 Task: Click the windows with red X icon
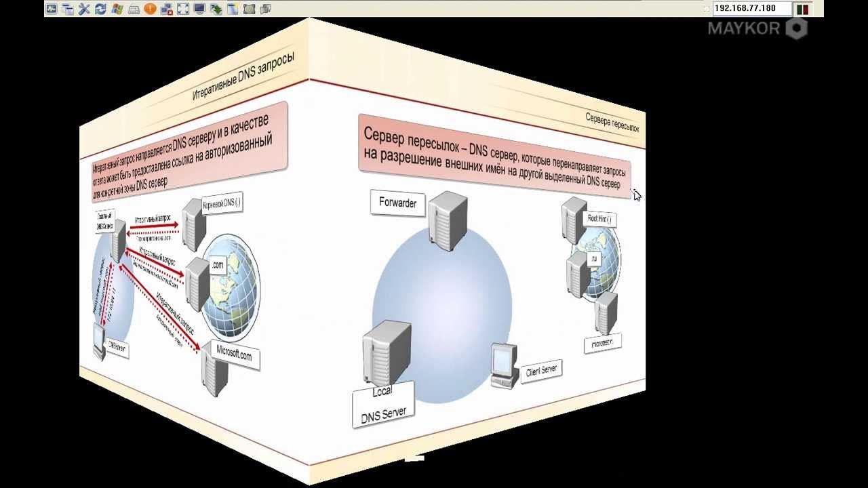(x=166, y=9)
